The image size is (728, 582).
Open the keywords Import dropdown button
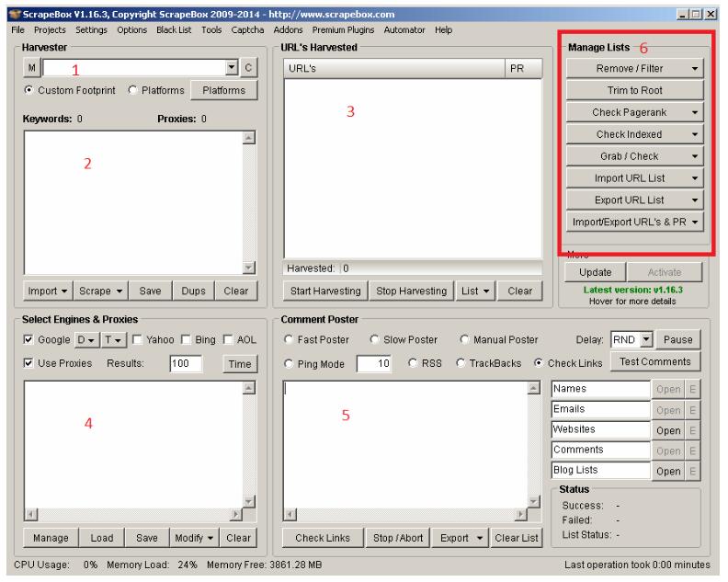[x=48, y=291]
